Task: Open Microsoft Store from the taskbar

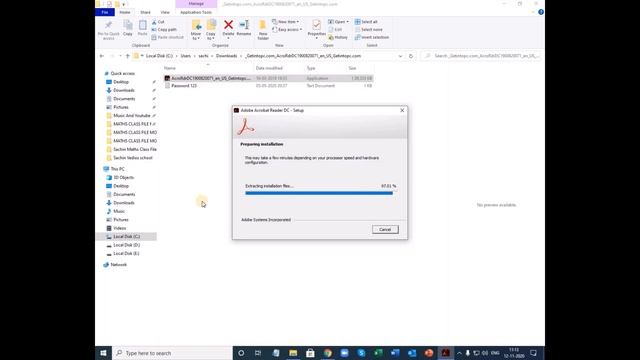Action: coord(310,353)
